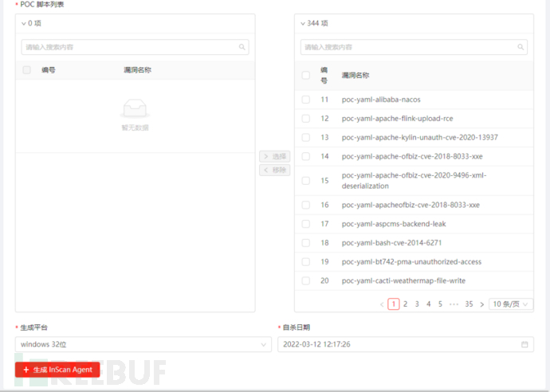Focus the left list search field
This screenshot has width=550, height=392.
point(135,47)
